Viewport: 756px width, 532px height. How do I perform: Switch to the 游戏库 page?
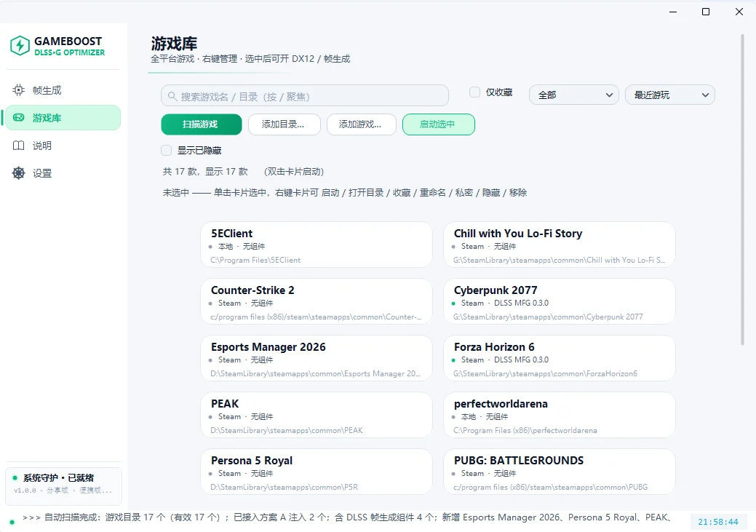tap(63, 118)
